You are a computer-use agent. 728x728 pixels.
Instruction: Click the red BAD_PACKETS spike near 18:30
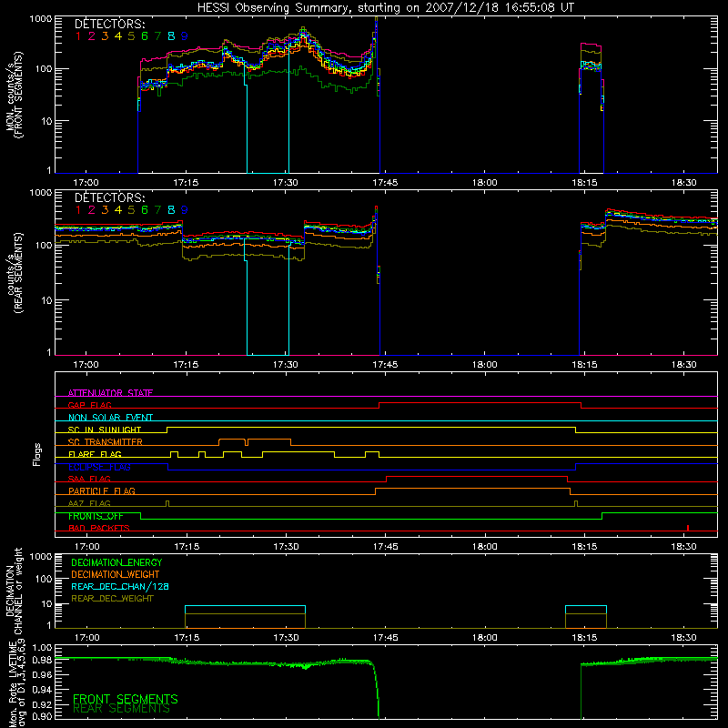[688, 528]
